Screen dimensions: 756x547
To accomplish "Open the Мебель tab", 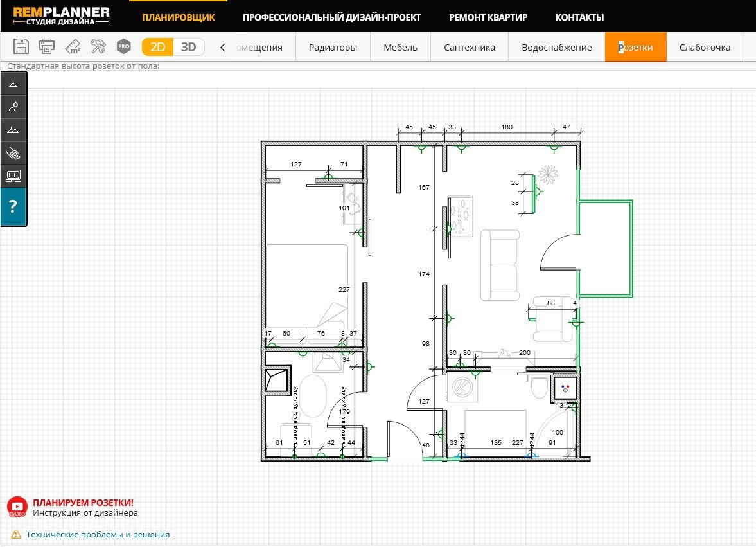I will [400, 48].
